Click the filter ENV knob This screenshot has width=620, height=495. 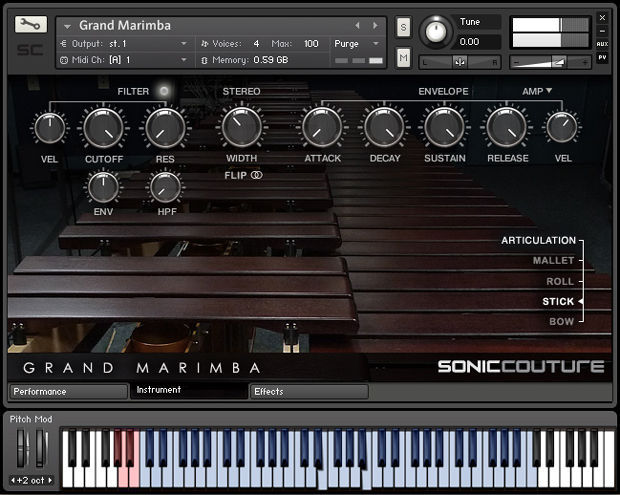[103, 187]
